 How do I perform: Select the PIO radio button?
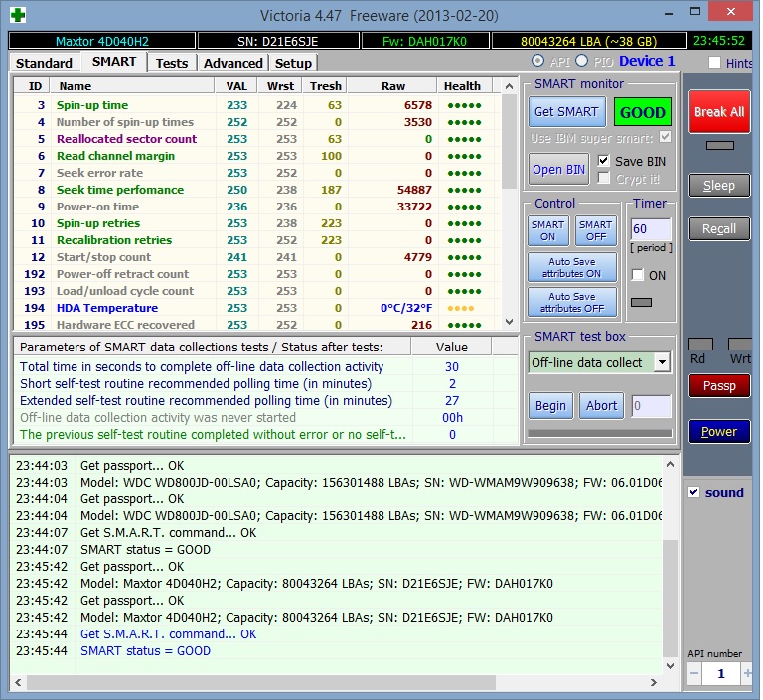pos(581,62)
